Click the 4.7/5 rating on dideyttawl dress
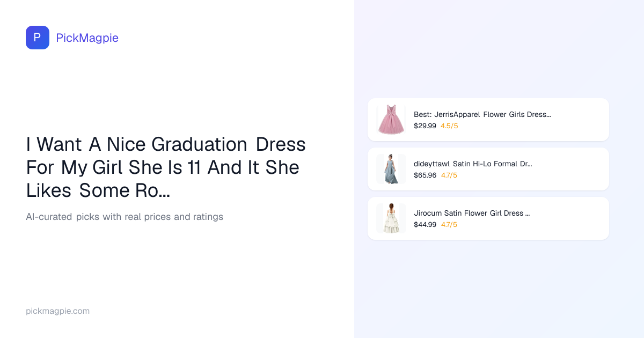This screenshot has width=644, height=338. (449, 175)
